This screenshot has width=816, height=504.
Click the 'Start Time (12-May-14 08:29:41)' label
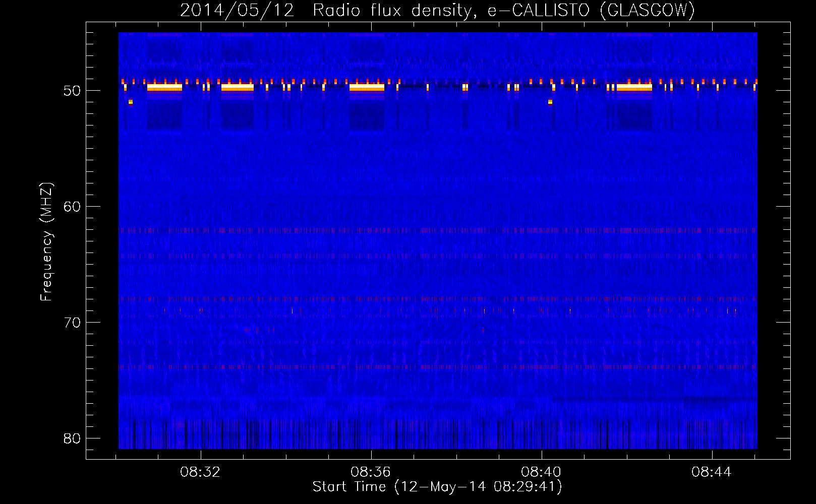click(437, 487)
